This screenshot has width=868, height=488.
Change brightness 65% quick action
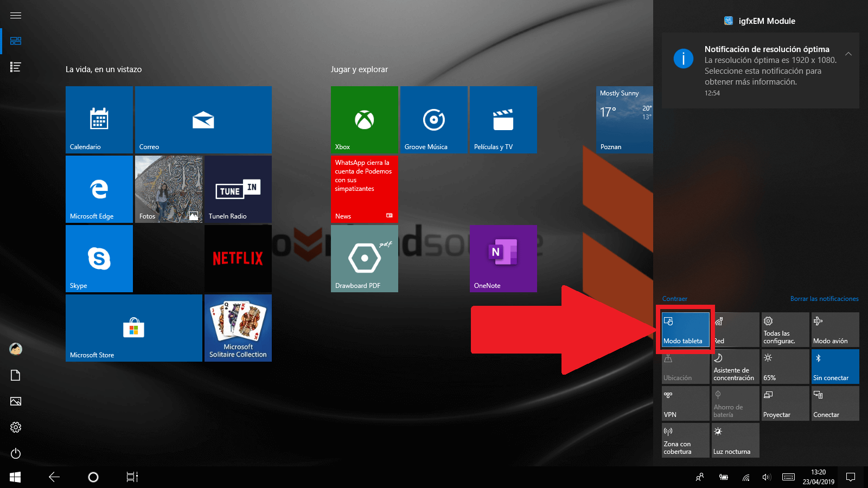pos(786,367)
